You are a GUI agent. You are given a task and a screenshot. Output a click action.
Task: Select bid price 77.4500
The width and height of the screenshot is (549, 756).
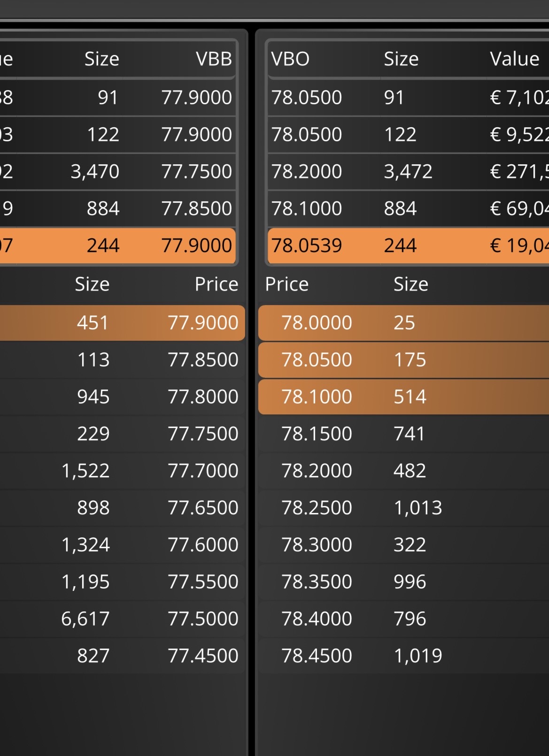coord(203,656)
